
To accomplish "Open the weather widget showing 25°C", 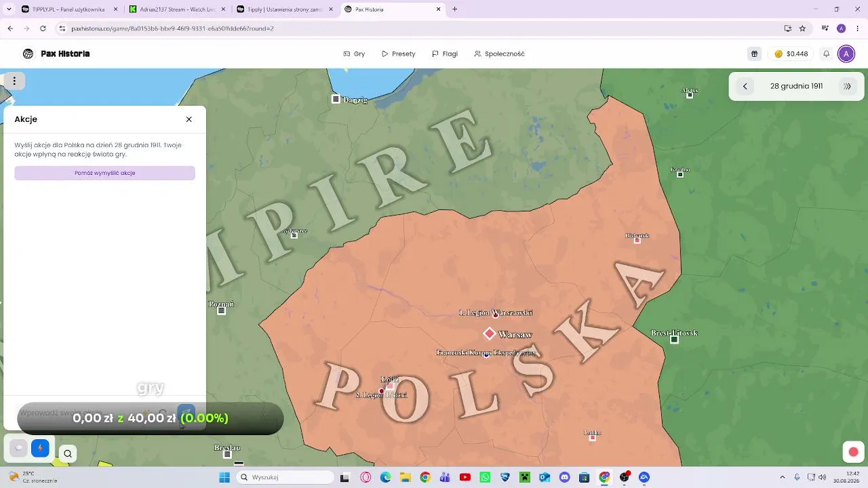I will (33, 477).
